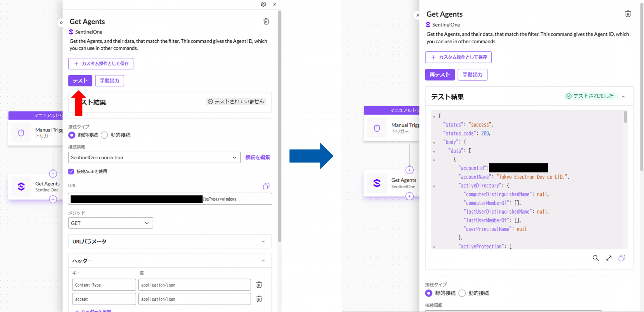Copy the test result output

pos(622,258)
